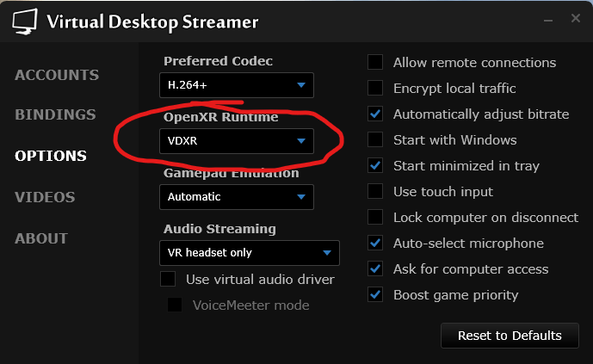Enable Use virtual audio driver checkbox
The width and height of the screenshot is (593, 364).
(x=168, y=280)
